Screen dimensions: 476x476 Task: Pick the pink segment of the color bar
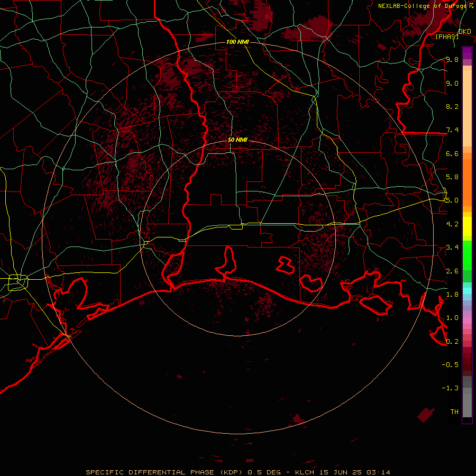click(x=467, y=321)
